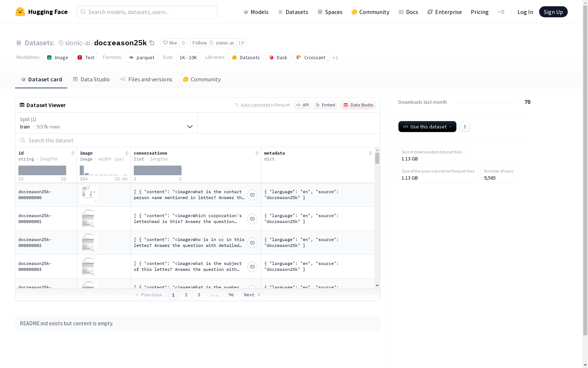This screenshot has height=368, width=588.
Task: Click the Embed viewer button
Action: pos(325,105)
